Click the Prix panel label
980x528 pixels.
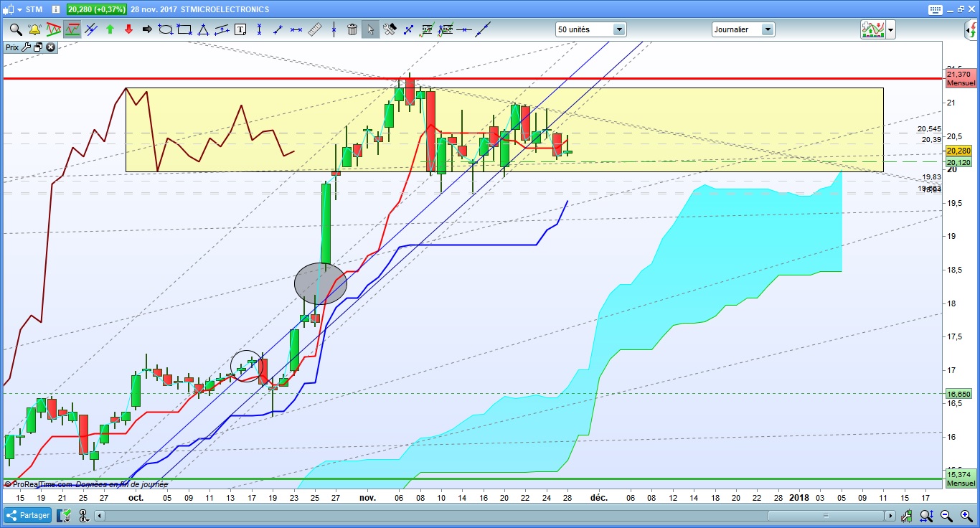[x=12, y=47]
